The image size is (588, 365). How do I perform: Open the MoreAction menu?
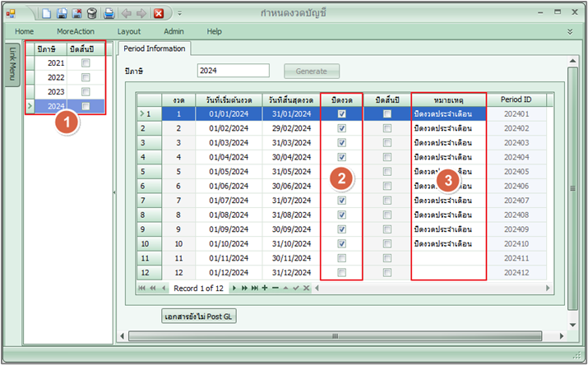[76, 31]
